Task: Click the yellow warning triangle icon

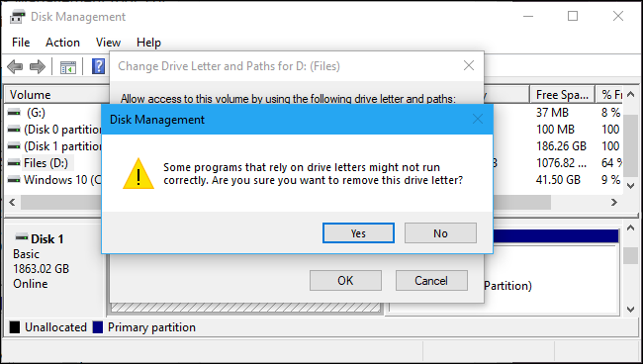Action: click(x=138, y=174)
